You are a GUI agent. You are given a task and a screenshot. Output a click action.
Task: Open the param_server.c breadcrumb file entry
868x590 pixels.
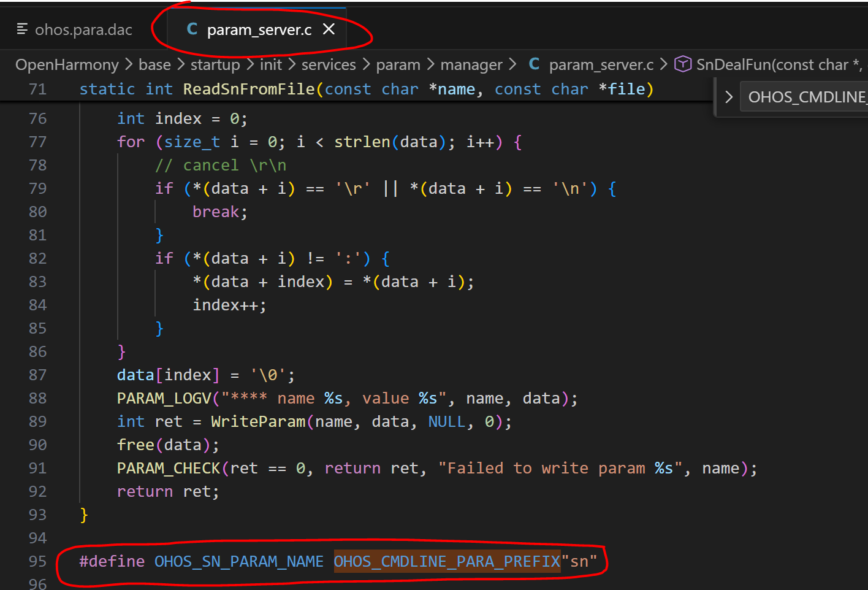(x=601, y=64)
